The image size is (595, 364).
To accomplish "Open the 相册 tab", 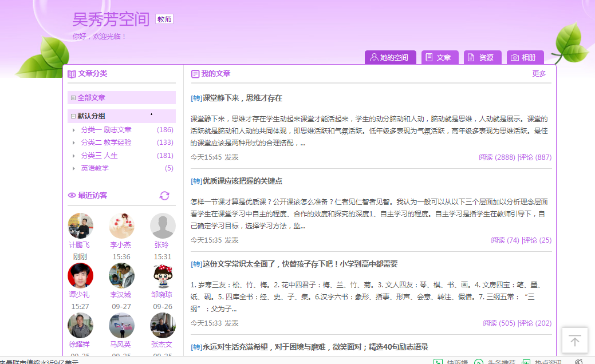I will pos(525,57).
